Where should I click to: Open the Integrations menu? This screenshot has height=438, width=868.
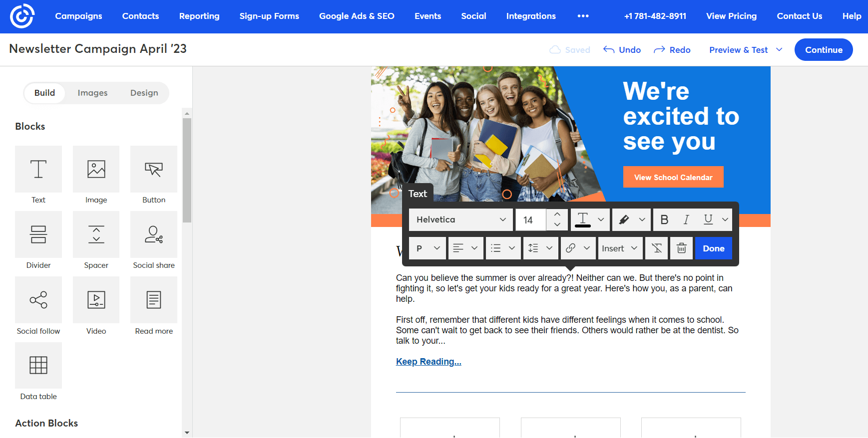pyautogui.click(x=531, y=16)
